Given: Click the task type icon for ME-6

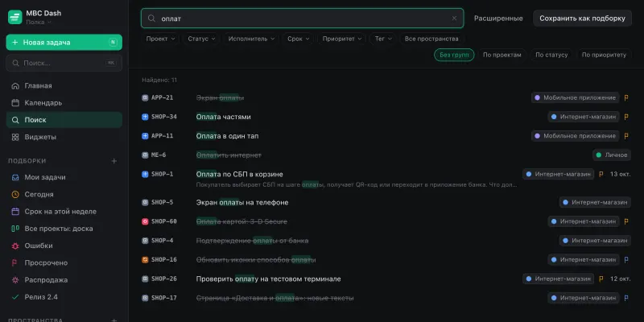Looking at the screenshot, I should click(x=145, y=155).
